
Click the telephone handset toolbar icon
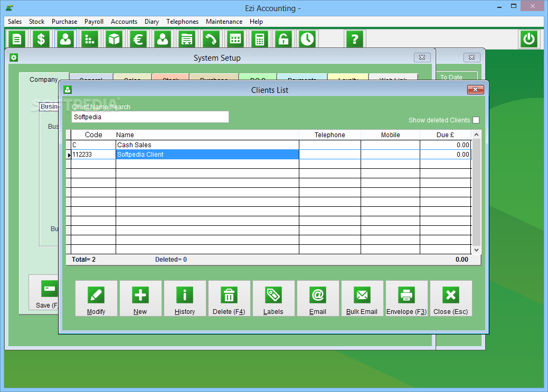[x=211, y=39]
